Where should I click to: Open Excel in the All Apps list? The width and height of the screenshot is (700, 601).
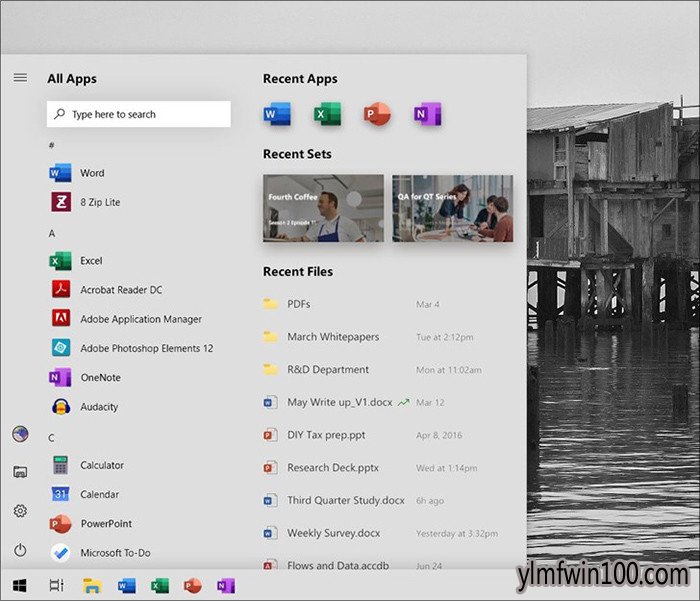click(x=76, y=261)
